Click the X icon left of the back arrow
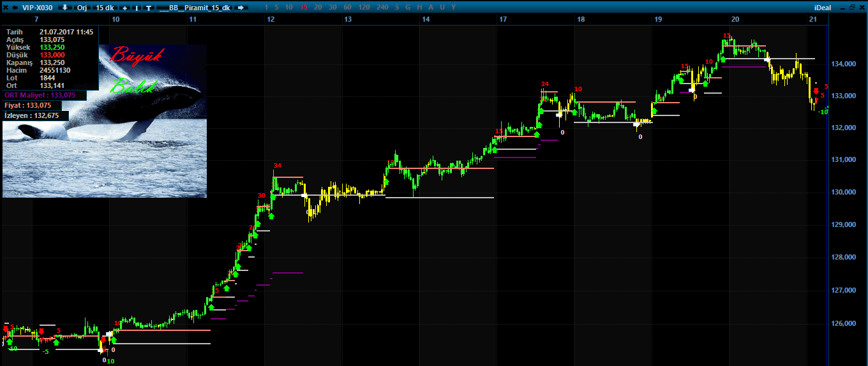868x366 pixels. coord(5,7)
